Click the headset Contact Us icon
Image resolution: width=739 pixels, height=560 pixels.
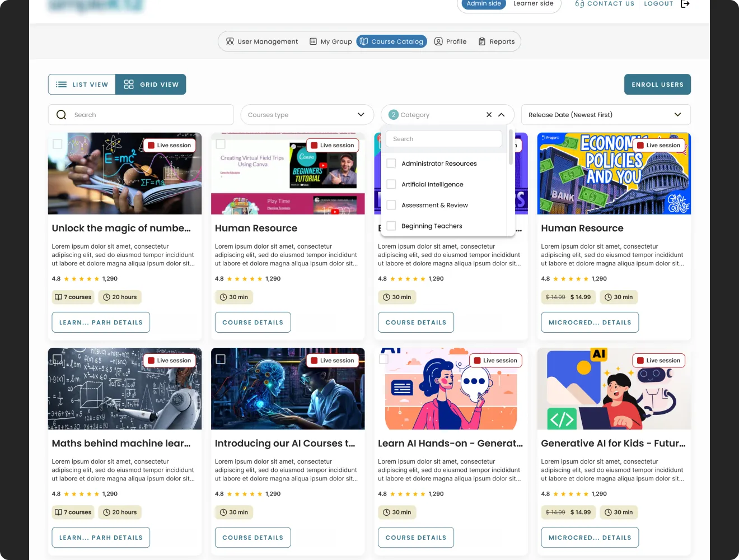579,4
